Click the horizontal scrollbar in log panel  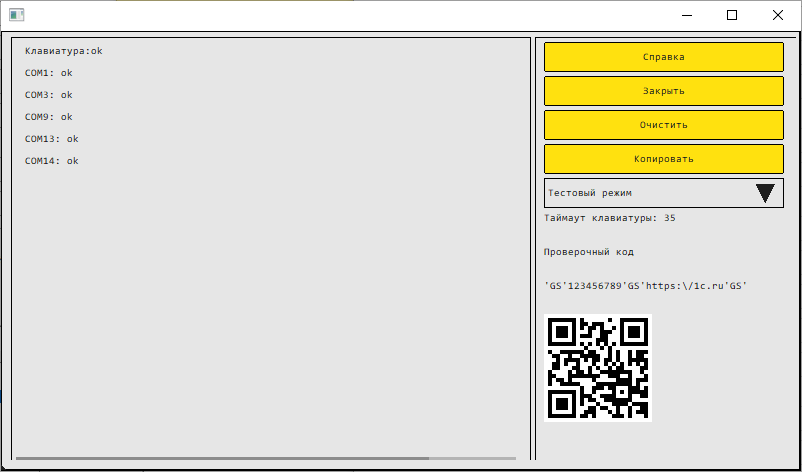tap(266, 458)
